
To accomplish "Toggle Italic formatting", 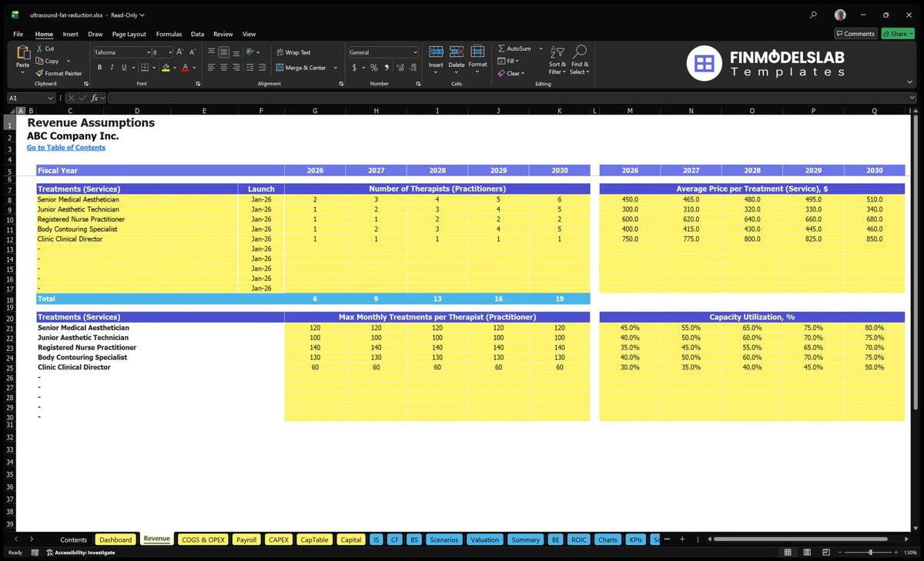I will (112, 68).
